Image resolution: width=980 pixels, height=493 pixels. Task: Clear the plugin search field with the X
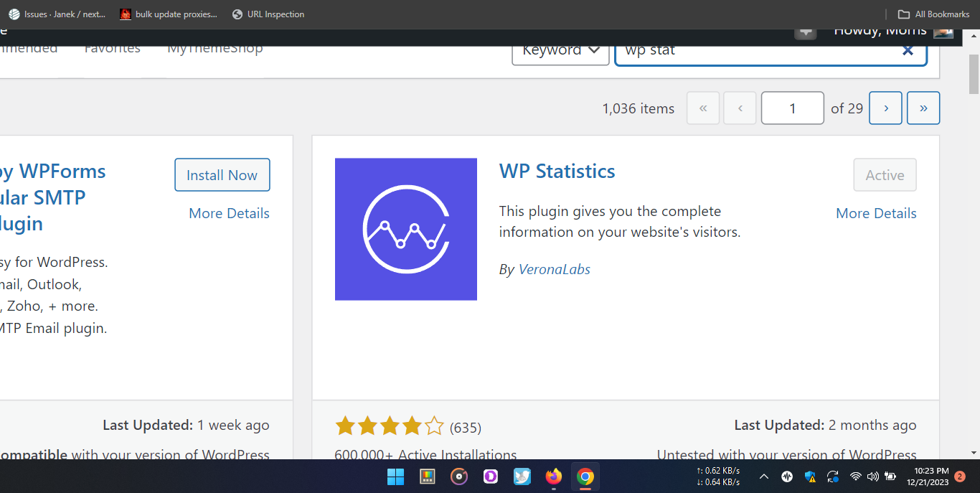pos(908,50)
